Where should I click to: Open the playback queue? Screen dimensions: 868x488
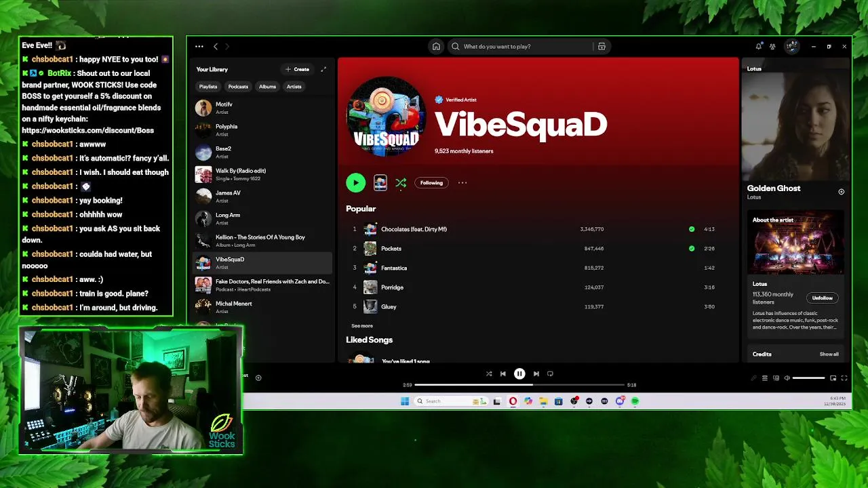[765, 378]
